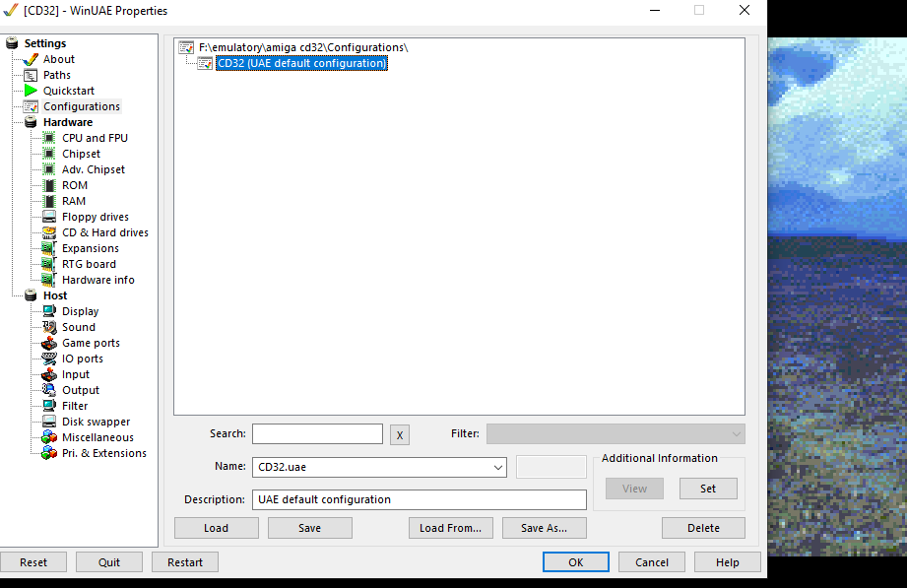907x588 pixels.
Task: Click the Settings root node icon
Action: 12,43
